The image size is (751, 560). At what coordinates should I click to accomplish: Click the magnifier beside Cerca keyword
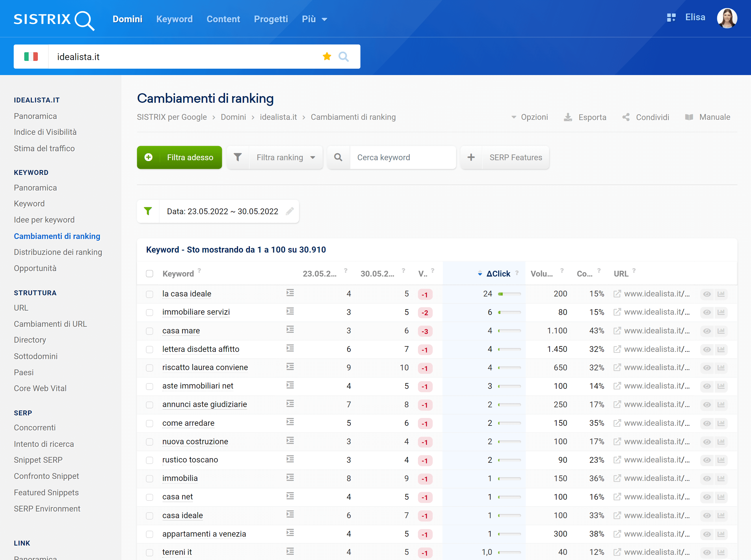tap(338, 157)
